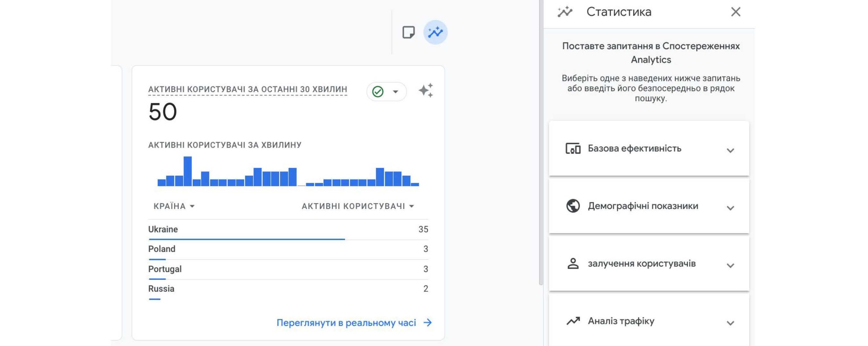Click the green checkmark status icon

[x=379, y=91]
